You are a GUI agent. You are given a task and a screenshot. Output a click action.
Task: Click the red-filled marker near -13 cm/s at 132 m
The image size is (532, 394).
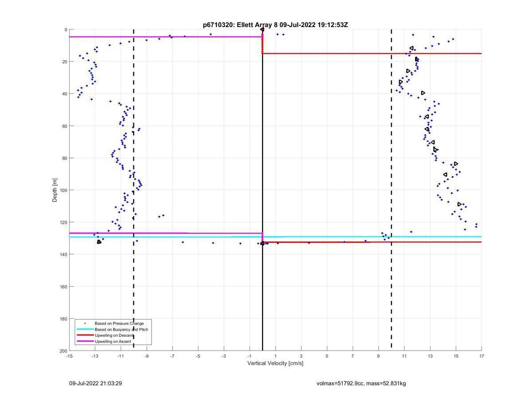[x=99, y=242]
